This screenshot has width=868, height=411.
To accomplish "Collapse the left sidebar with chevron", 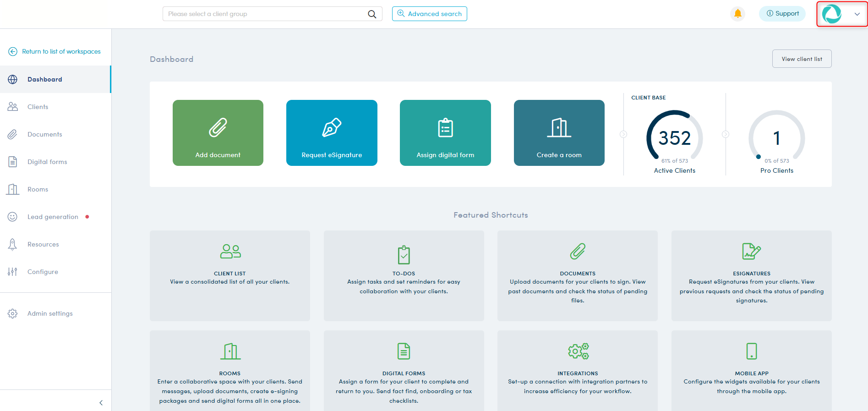I will coord(101,403).
